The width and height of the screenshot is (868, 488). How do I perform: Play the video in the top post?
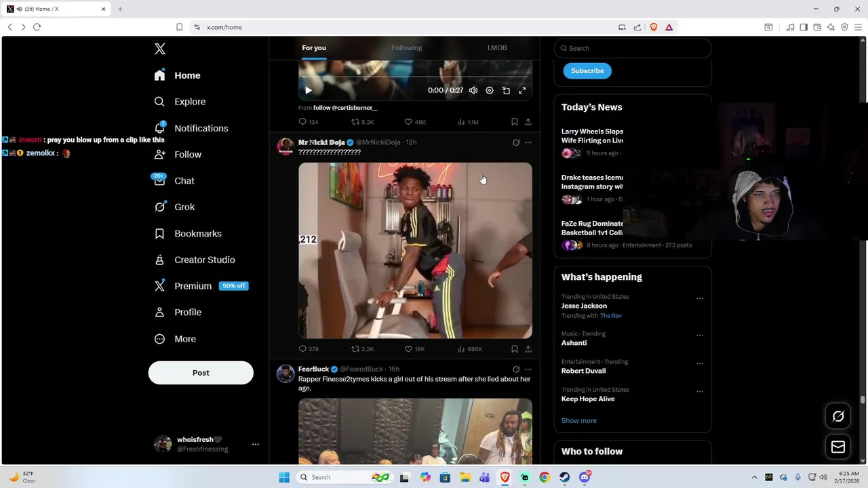(x=308, y=90)
